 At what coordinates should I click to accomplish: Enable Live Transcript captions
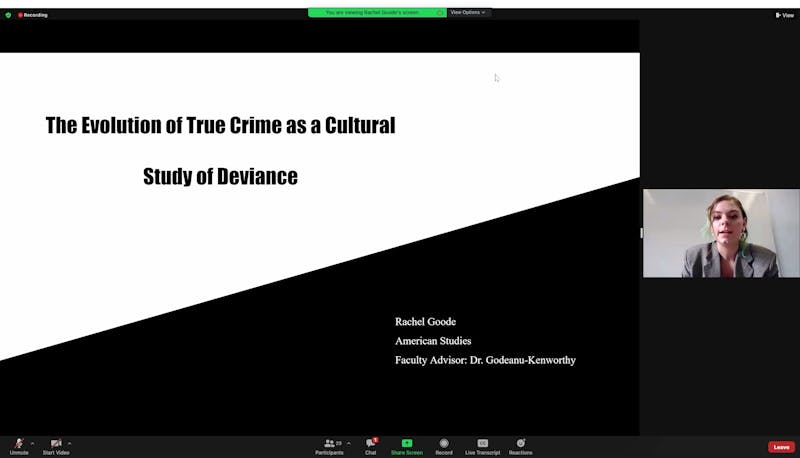pos(482,443)
